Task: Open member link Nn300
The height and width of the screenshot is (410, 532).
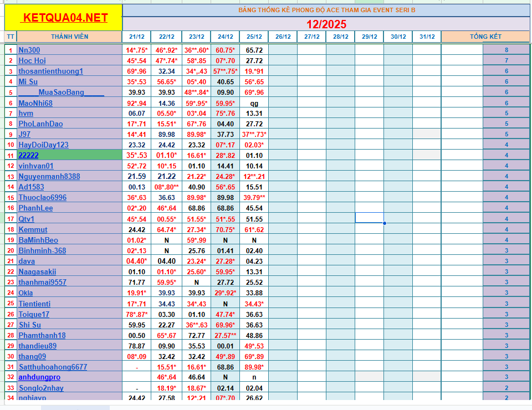Action: [29, 50]
